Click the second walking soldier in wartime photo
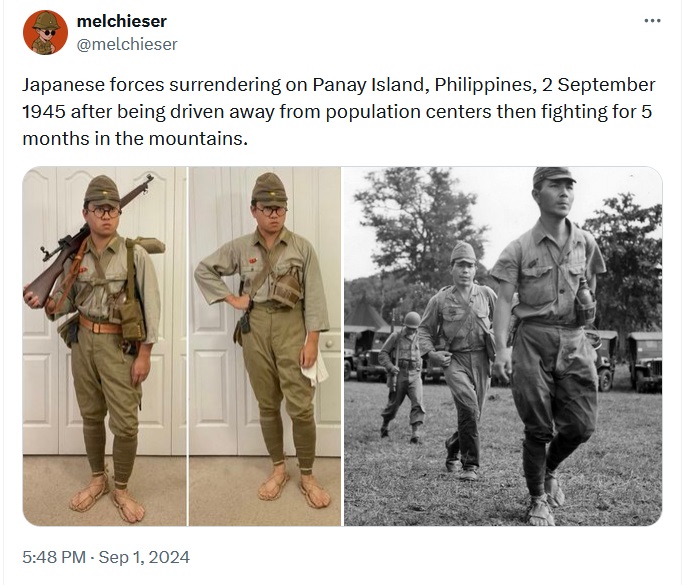Screen dimensions: 683x585 pyautogui.click(x=460, y=350)
